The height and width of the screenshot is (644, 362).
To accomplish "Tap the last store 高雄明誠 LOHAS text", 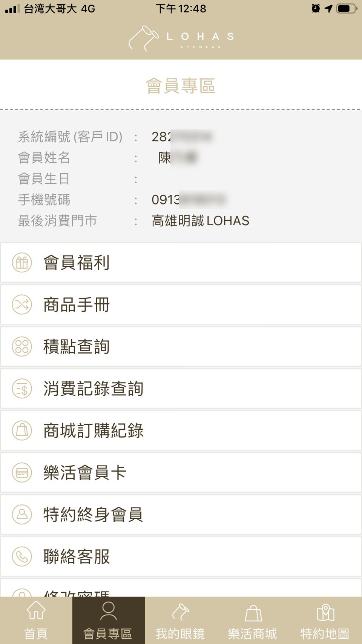I will pyautogui.click(x=200, y=221).
